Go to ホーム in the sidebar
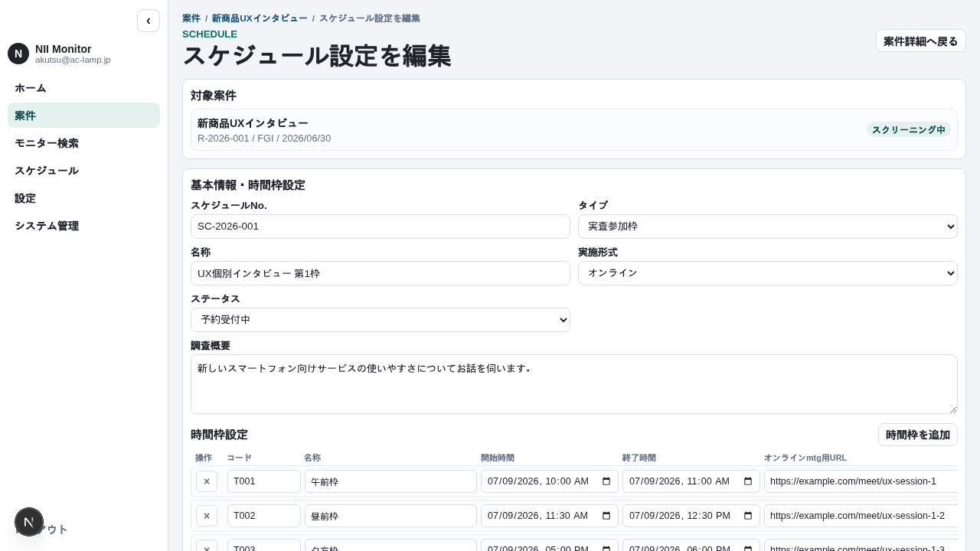This screenshot has width=980, height=551. pyautogui.click(x=84, y=88)
